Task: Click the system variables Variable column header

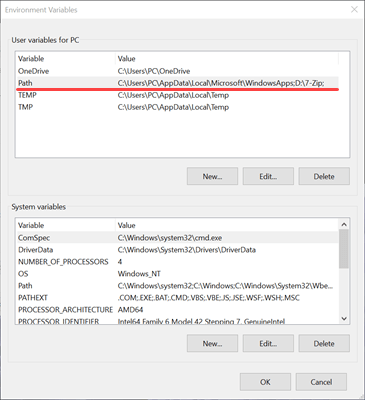Action: click(x=66, y=225)
